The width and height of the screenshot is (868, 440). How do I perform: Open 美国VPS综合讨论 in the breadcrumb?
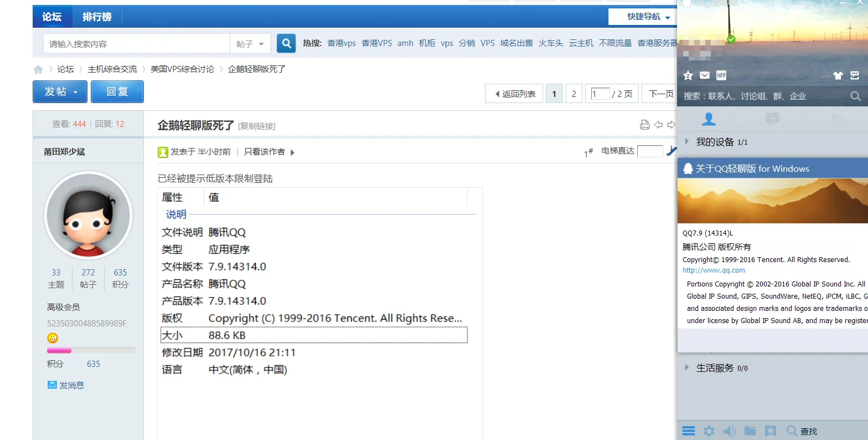click(x=182, y=69)
